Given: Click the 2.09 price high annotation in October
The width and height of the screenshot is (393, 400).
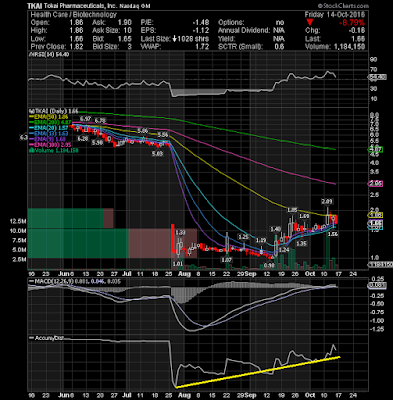Looking at the screenshot, I should 327,201.
